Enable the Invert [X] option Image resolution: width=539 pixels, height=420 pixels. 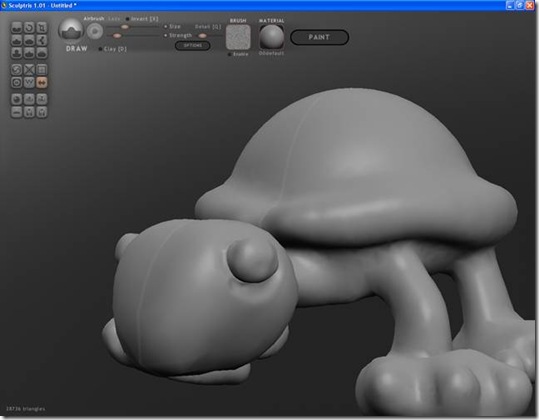(142, 19)
